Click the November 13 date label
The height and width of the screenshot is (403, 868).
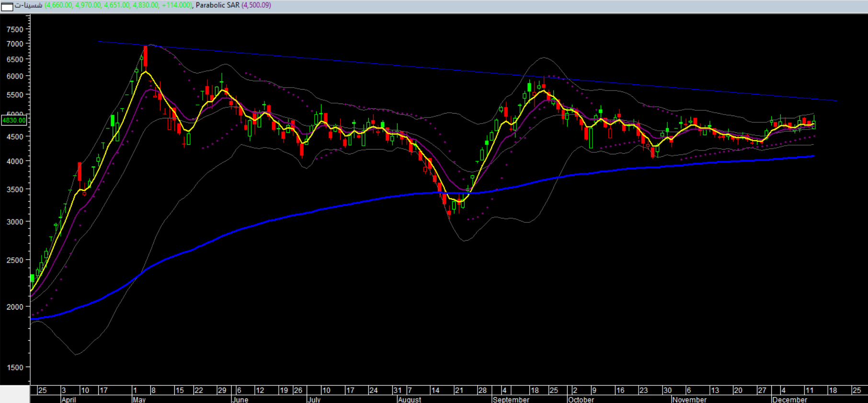(715, 390)
